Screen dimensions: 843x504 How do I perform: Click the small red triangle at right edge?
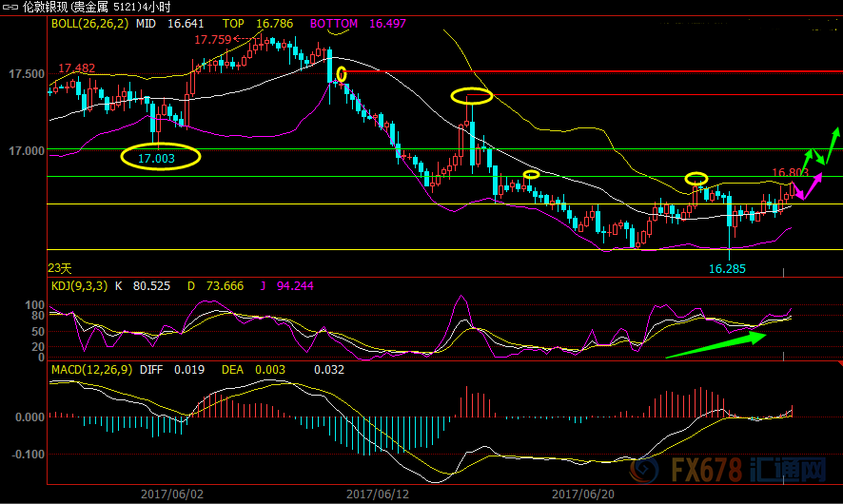click(x=838, y=363)
